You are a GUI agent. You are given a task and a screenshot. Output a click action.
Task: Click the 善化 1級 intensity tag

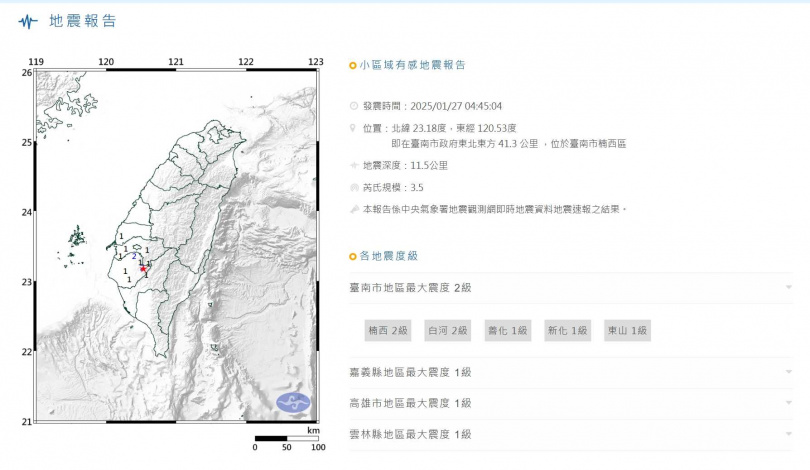508,331
